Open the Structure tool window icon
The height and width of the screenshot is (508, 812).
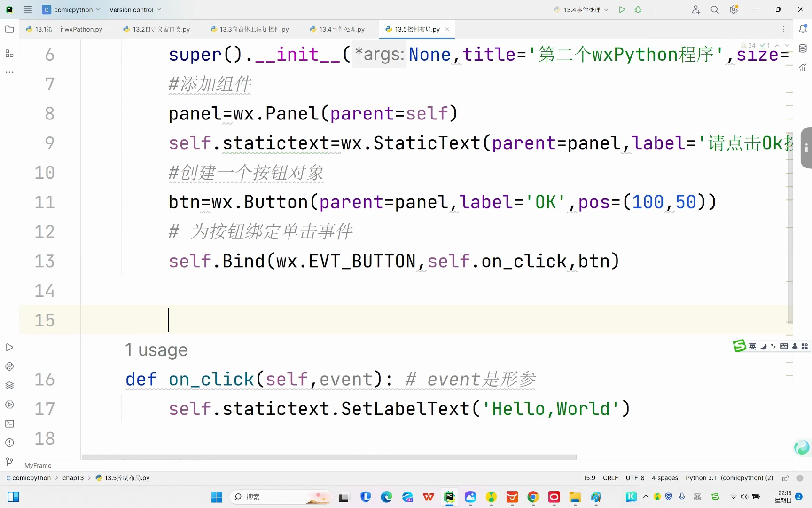[9, 53]
